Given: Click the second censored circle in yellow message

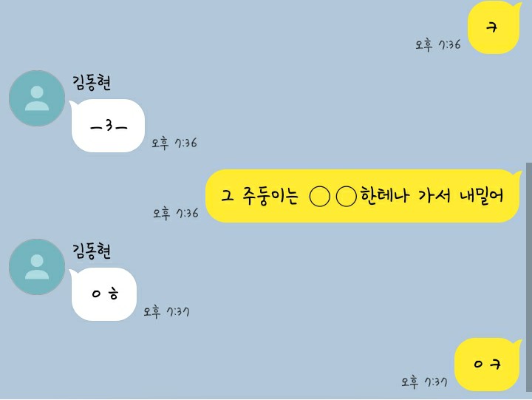Looking at the screenshot, I should pos(347,196).
